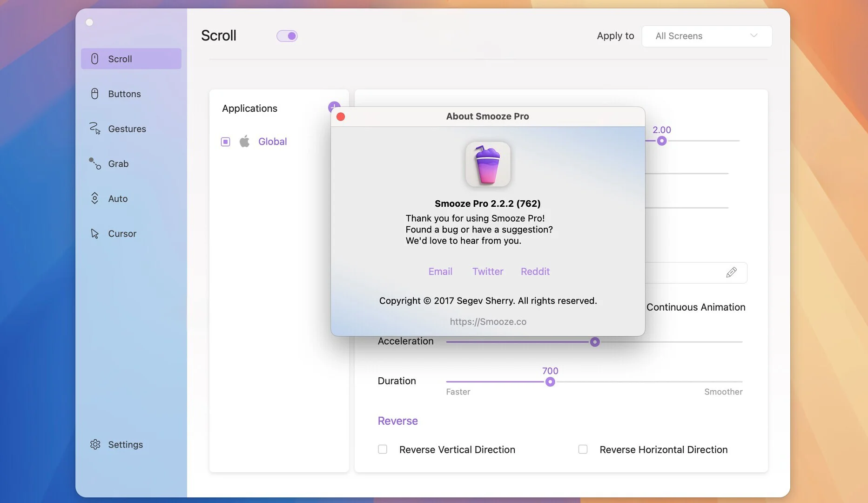Image resolution: width=868 pixels, height=503 pixels.
Task: Click the Reverse section heading
Action: click(397, 421)
